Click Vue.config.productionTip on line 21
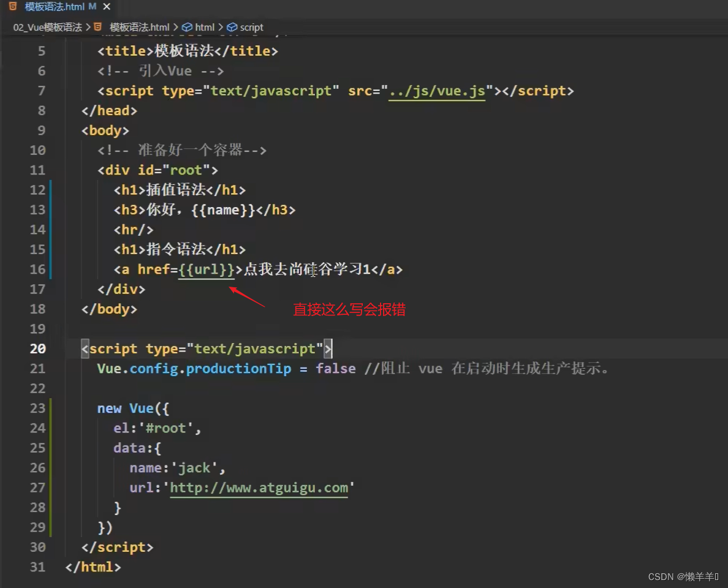 pos(194,369)
